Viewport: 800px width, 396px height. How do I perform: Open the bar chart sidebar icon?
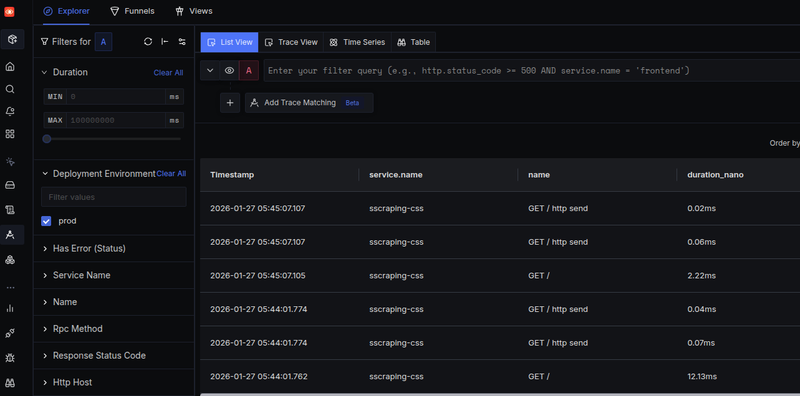click(10, 308)
